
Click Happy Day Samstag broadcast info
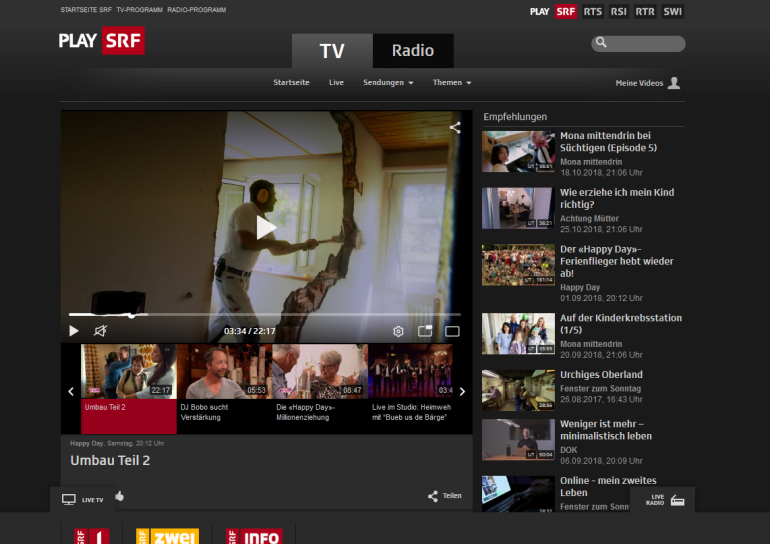(x=117, y=443)
